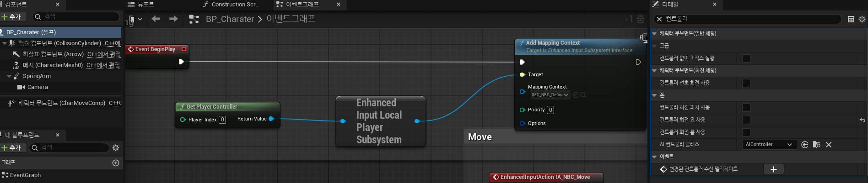Open EventGraph in the 그래프 list
Viewport: 868px width, 183px height.
coord(25,175)
